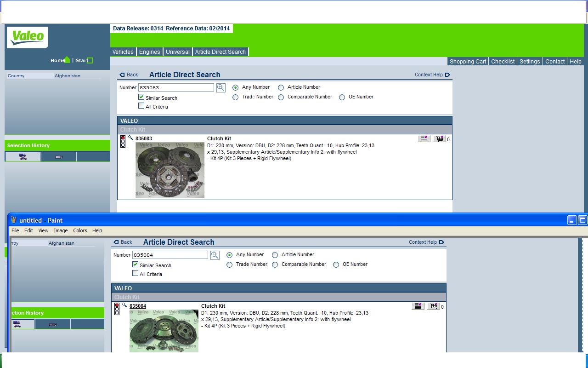Viewport: 588px width, 368px height.
Task: Click the Number field containing 835083
Action: (x=176, y=87)
